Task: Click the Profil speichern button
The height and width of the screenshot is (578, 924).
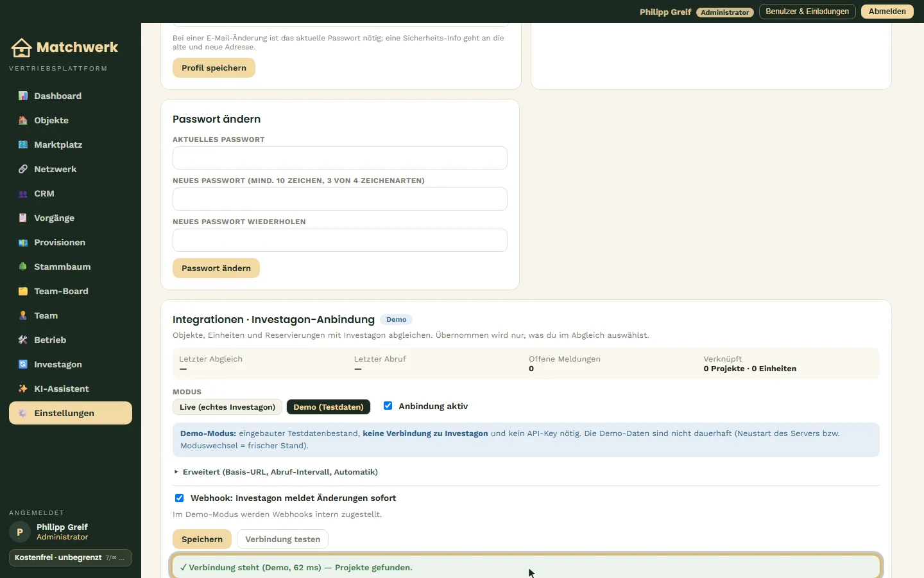Action: tap(214, 68)
